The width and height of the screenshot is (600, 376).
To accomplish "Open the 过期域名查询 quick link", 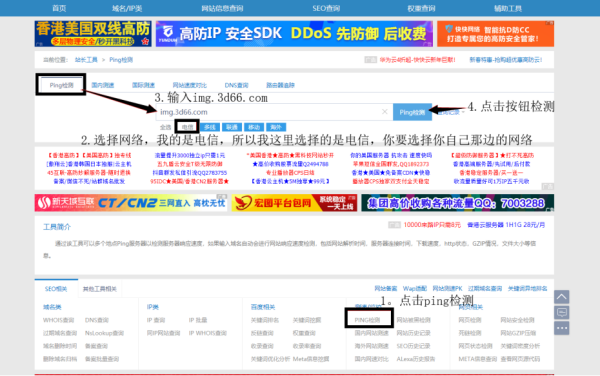I will pos(485,288).
